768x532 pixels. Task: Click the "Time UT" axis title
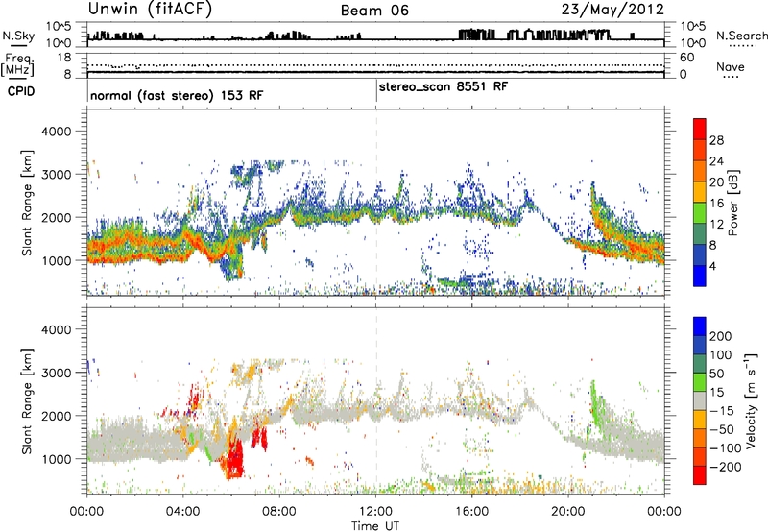(x=375, y=526)
